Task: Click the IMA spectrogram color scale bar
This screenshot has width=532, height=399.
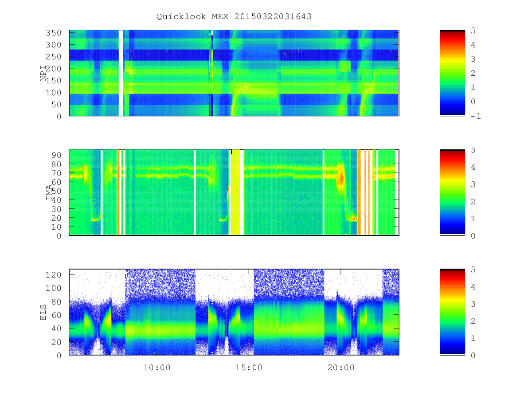Action: (452, 192)
